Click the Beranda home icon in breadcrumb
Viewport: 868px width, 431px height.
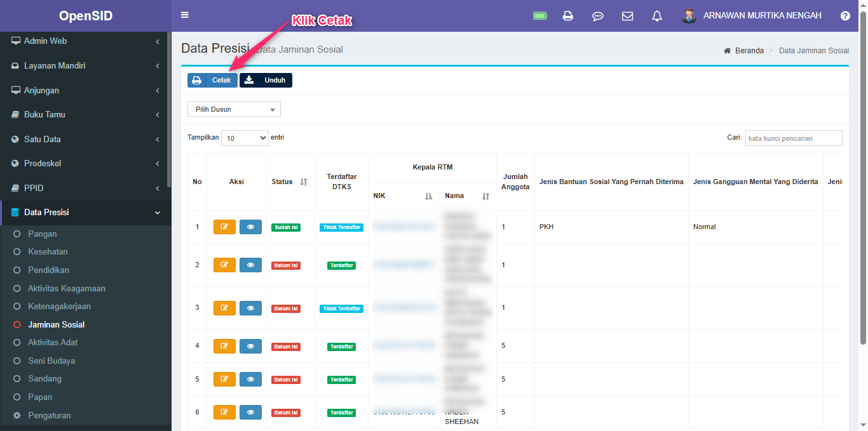727,51
